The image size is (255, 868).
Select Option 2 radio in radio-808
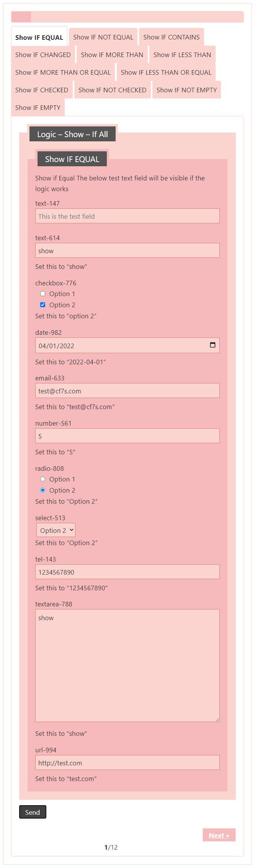pos(43,490)
